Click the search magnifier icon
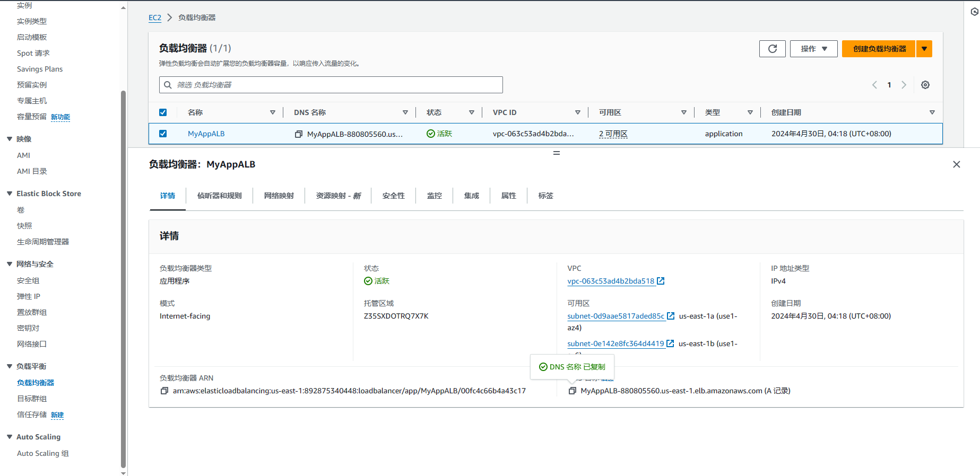This screenshot has width=980, height=476. point(168,85)
